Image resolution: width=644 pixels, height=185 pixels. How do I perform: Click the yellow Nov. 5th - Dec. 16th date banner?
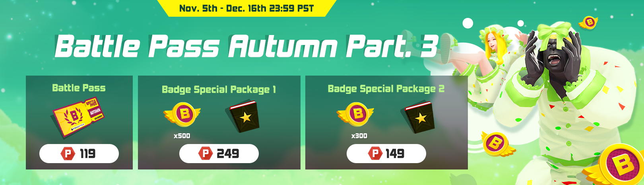(x=246, y=8)
